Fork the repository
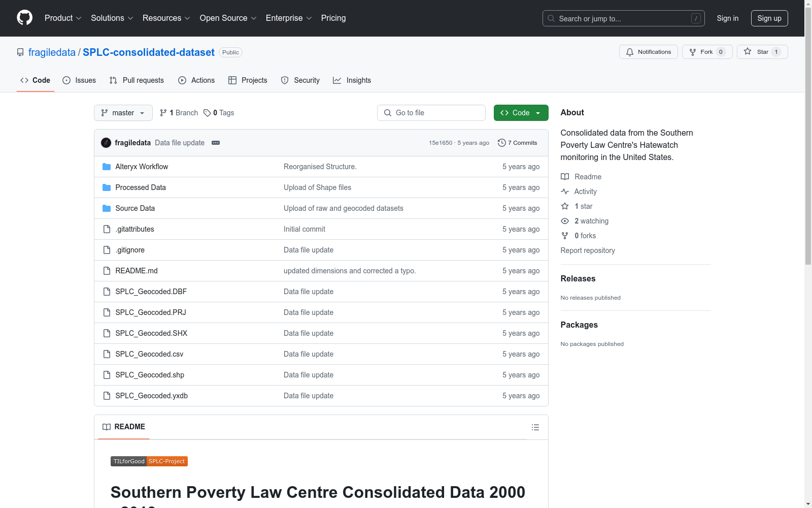This screenshot has width=812, height=508. (707, 52)
